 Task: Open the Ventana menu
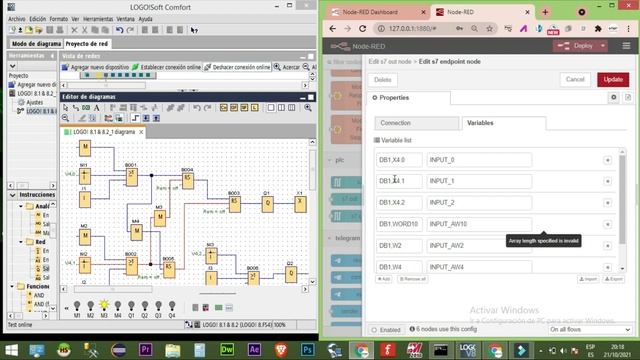[125, 19]
